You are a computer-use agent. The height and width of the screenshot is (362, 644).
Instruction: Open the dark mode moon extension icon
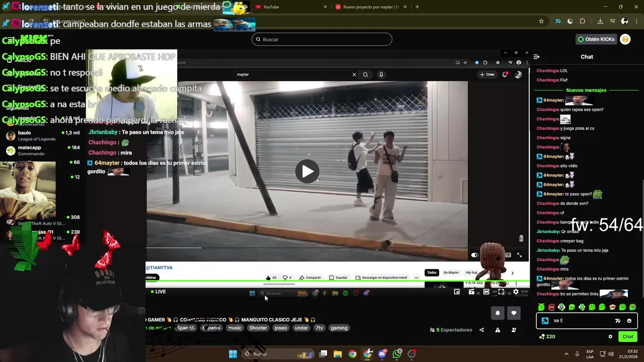pos(570,21)
